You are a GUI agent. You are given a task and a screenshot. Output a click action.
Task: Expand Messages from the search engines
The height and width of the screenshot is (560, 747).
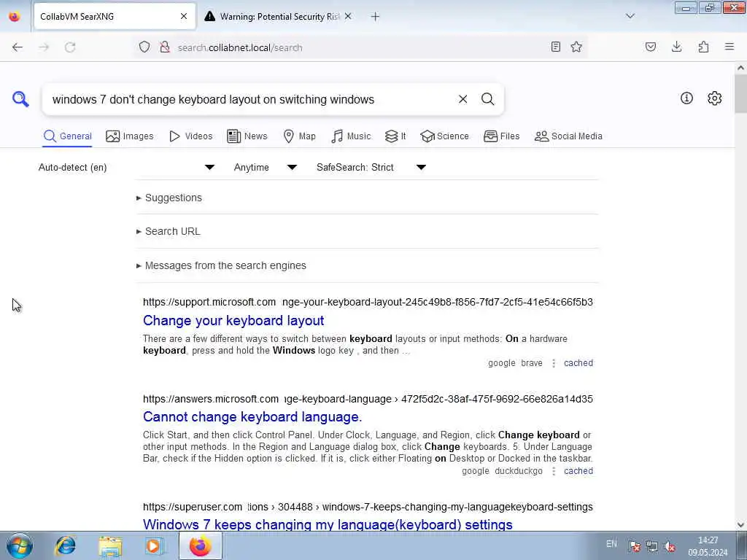pyautogui.click(x=221, y=265)
